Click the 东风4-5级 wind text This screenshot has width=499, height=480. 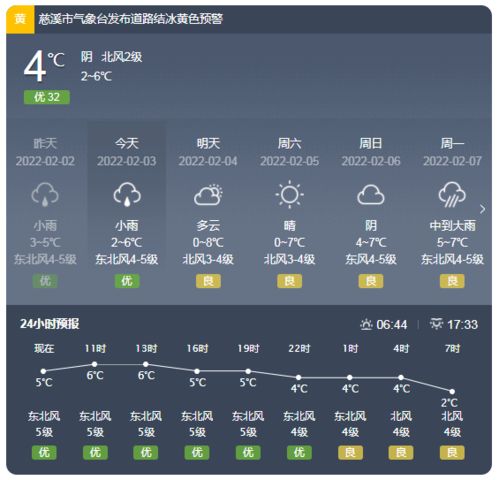pos(371,259)
